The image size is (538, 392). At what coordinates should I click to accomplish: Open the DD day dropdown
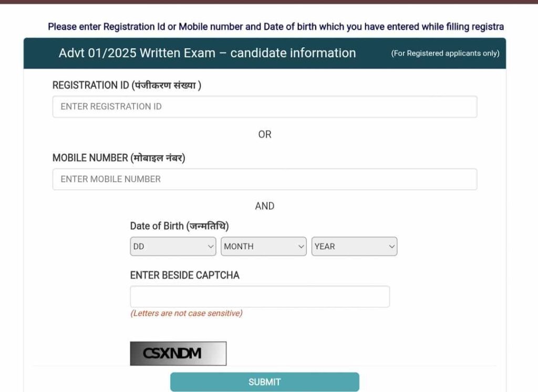tap(173, 246)
